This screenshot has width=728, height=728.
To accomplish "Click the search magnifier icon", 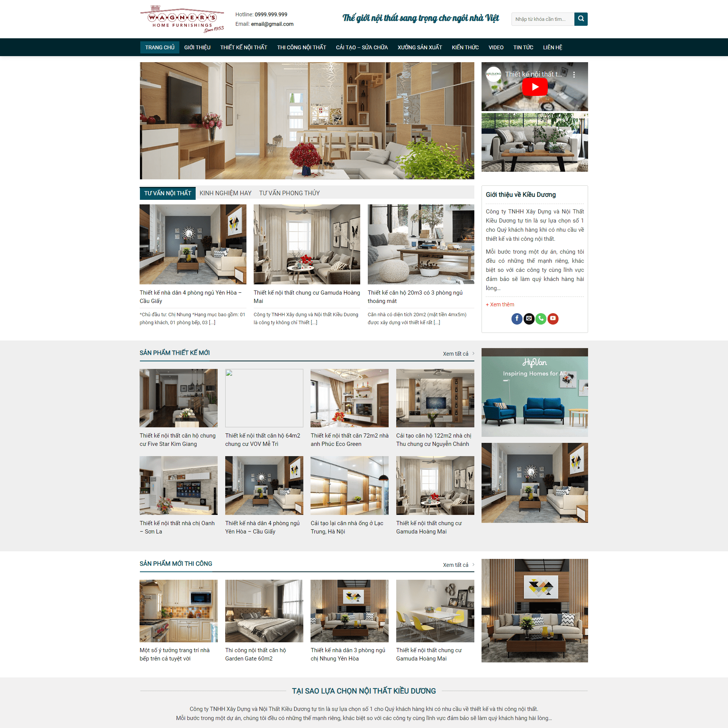I will pos(581,19).
